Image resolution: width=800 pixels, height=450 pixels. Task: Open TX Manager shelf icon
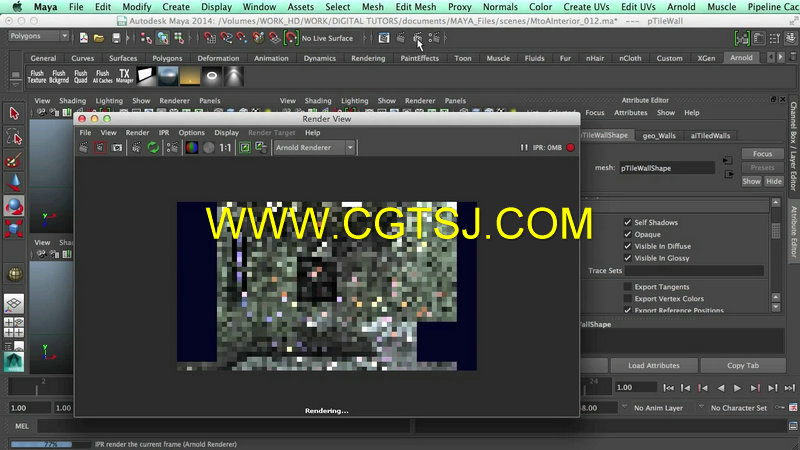point(124,77)
